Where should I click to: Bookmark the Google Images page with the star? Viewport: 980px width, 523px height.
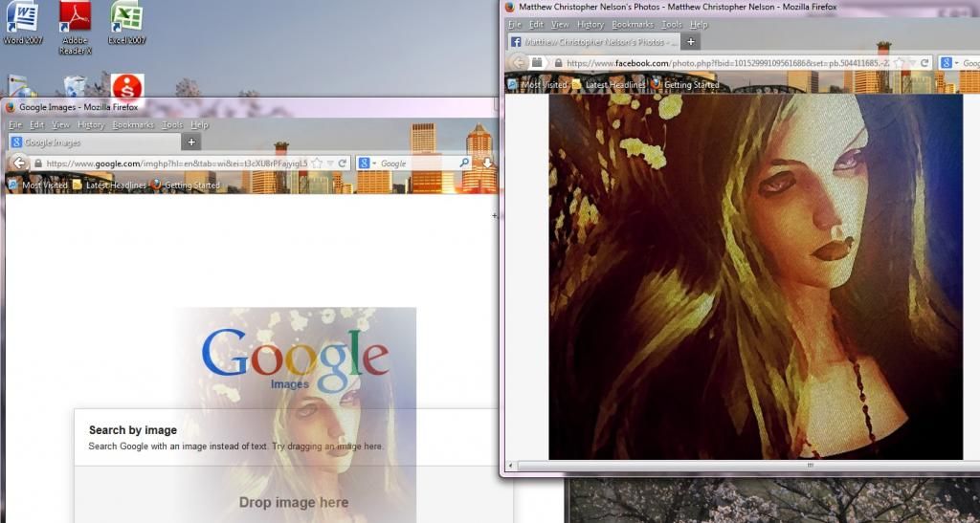[x=317, y=163]
